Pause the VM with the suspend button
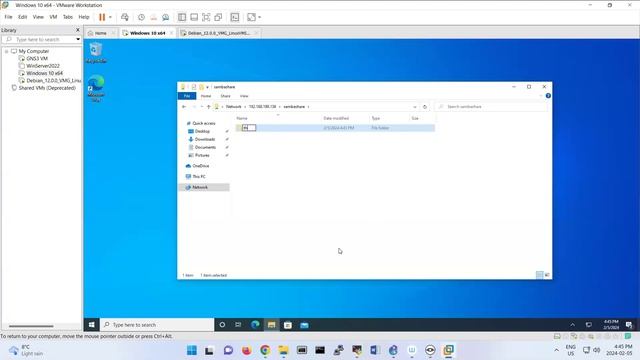640x360 pixels. pos(102,17)
